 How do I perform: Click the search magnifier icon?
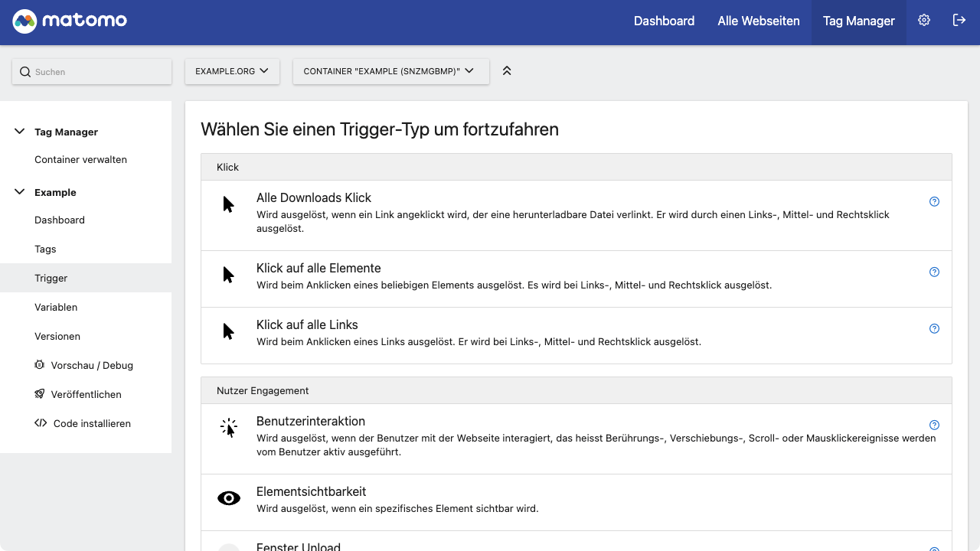[x=25, y=72]
